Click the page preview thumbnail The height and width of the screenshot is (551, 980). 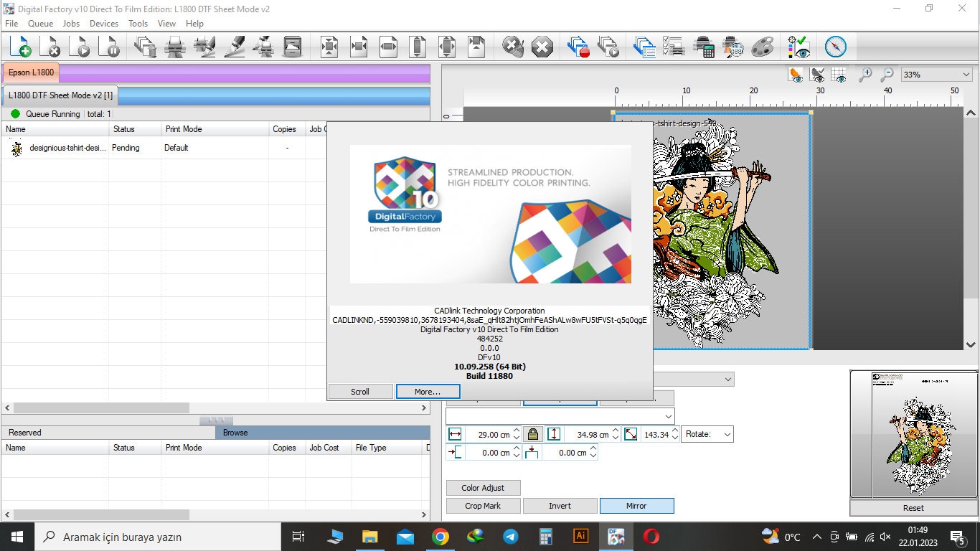click(x=914, y=434)
